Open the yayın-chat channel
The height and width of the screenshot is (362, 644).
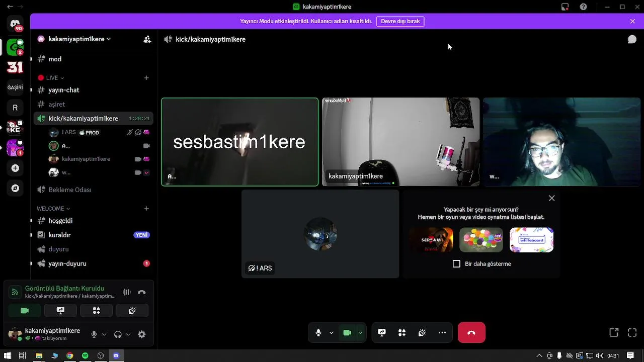(x=94, y=90)
